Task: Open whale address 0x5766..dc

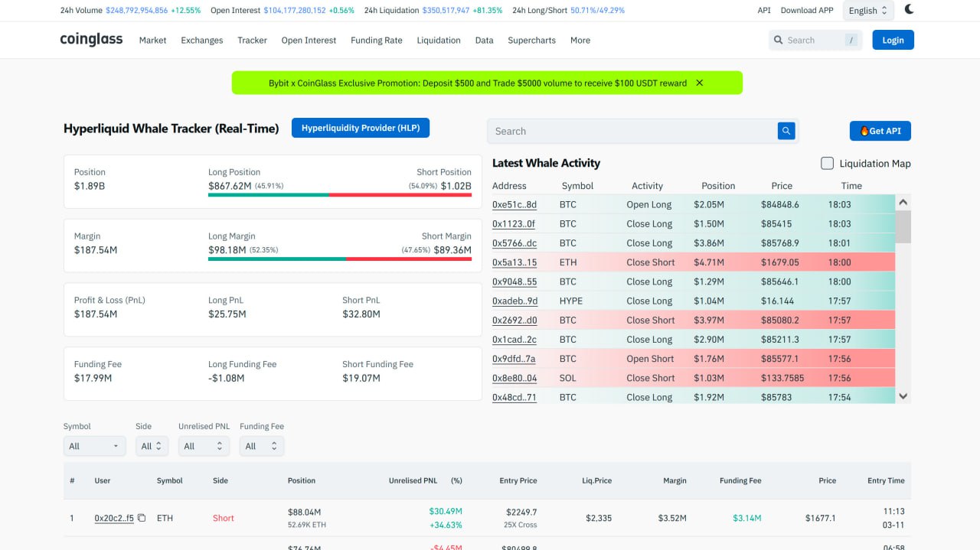Action: [514, 242]
